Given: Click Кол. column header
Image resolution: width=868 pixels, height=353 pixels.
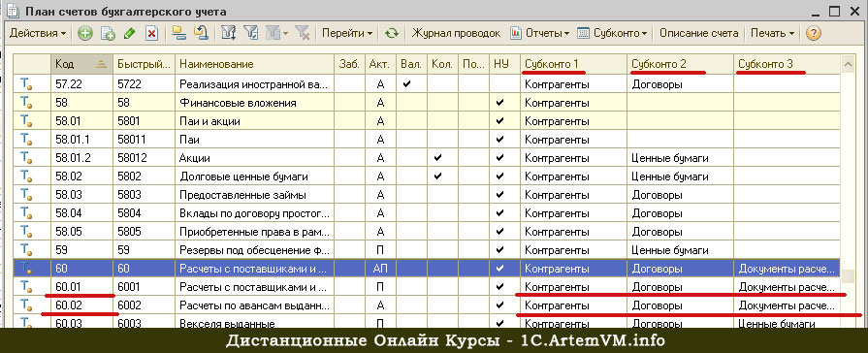Looking at the screenshot, I should (x=441, y=64).
